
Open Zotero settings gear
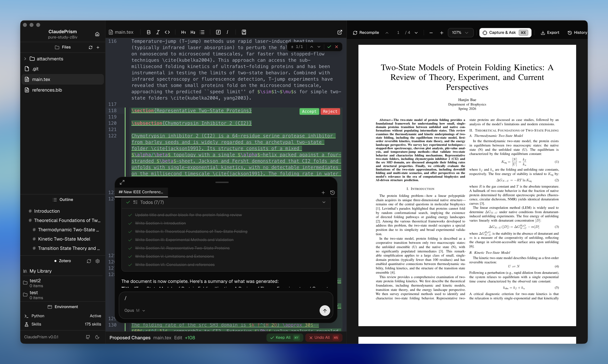[98, 261]
